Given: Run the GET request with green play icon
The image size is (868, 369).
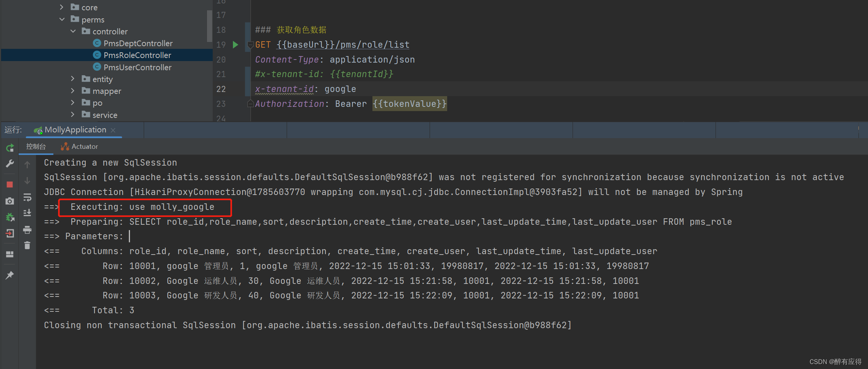Looking at the screenshot, I should pyautogui.click(x=236, y=45).
